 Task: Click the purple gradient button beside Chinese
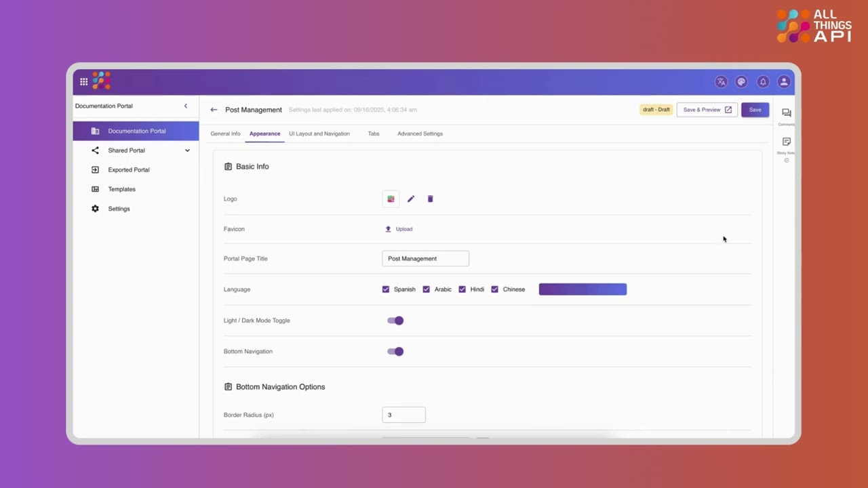tap(583, 289)
